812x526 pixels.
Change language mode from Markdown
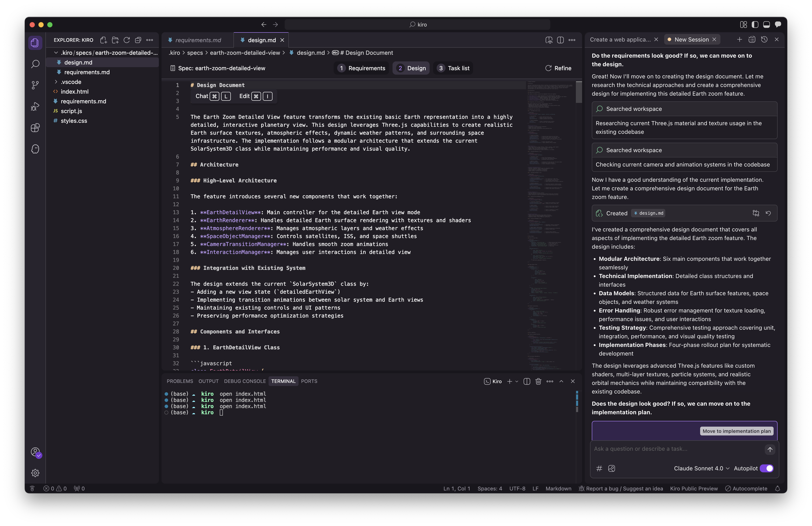pos(558,488)
